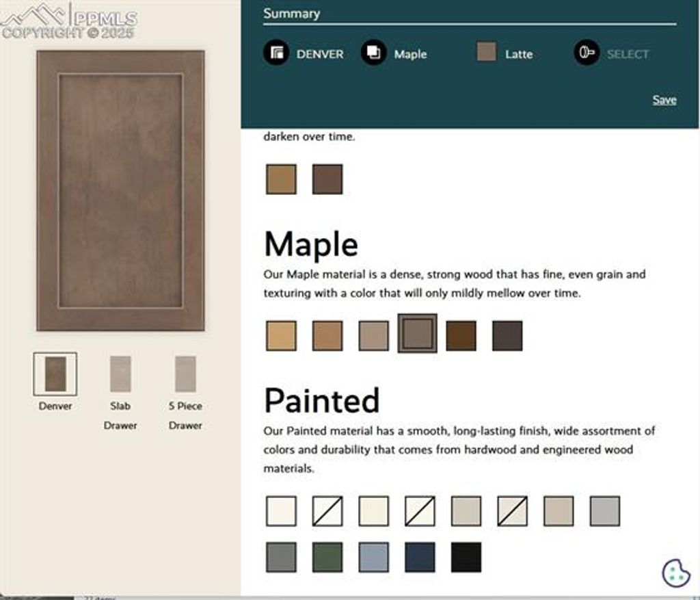Select the dark green Painted swatch
The width and height of the screenshot is (700, 600).
click(327, 558)
